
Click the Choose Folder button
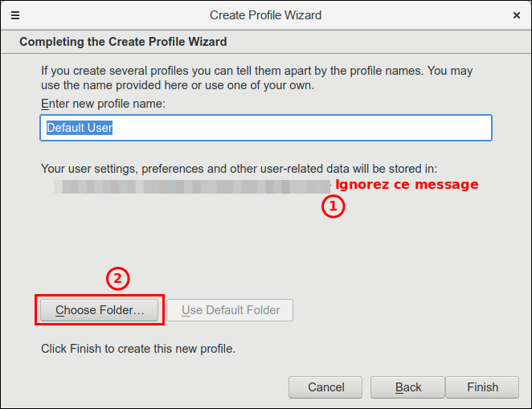pos(100,310)
